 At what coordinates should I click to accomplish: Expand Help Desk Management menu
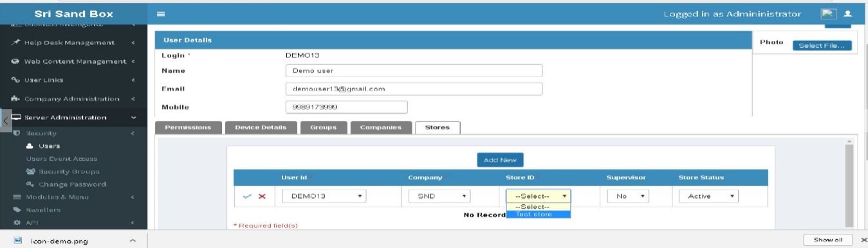[x=133, y=43]
